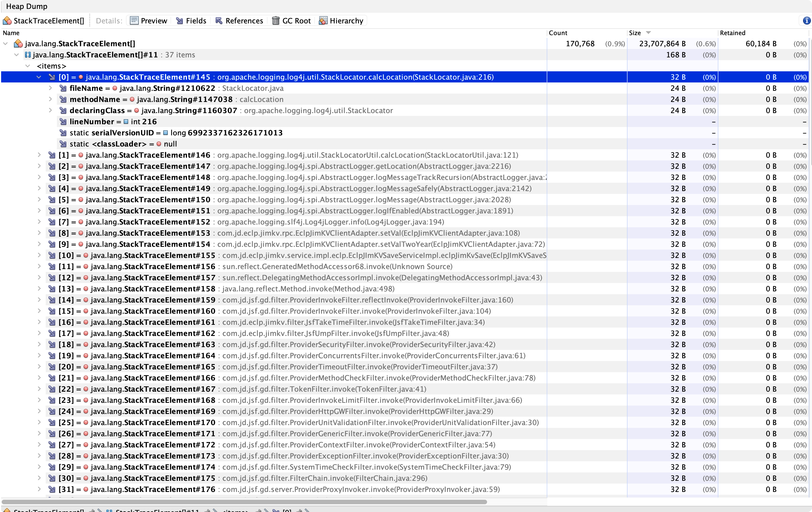Toggle the Preview details button
Viewport: 812px width, 512px height.
click(149, 21)
